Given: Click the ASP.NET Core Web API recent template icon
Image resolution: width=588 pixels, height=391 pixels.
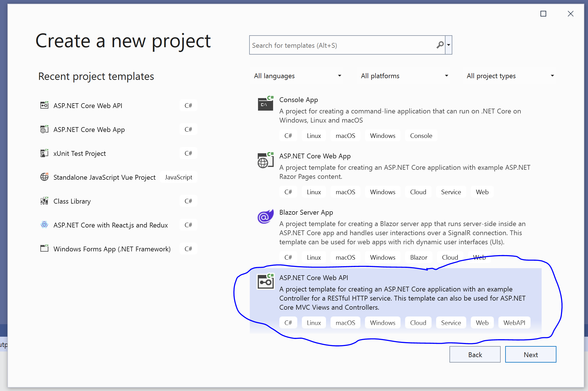Looking at the screenshot, I should tap(44, 105).
